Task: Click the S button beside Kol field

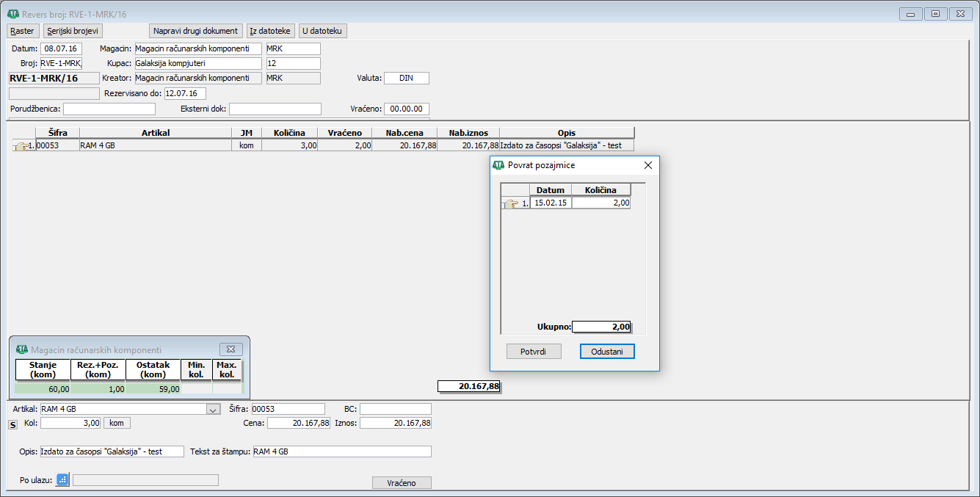Action: click(12, 424)
